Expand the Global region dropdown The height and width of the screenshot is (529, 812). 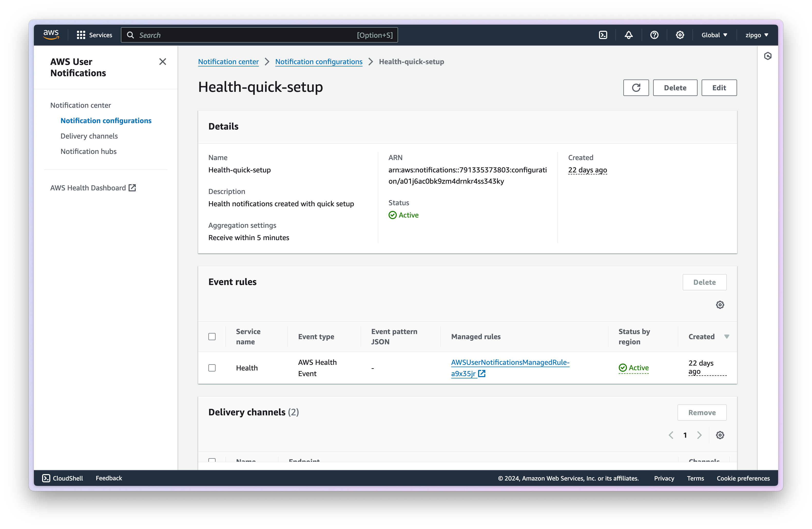714,35
